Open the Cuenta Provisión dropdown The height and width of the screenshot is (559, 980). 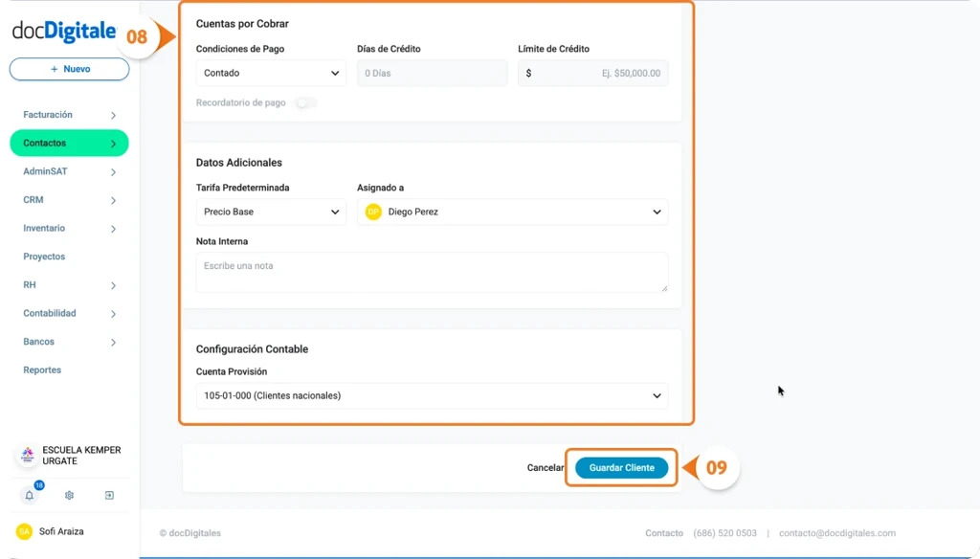[433, 395]
